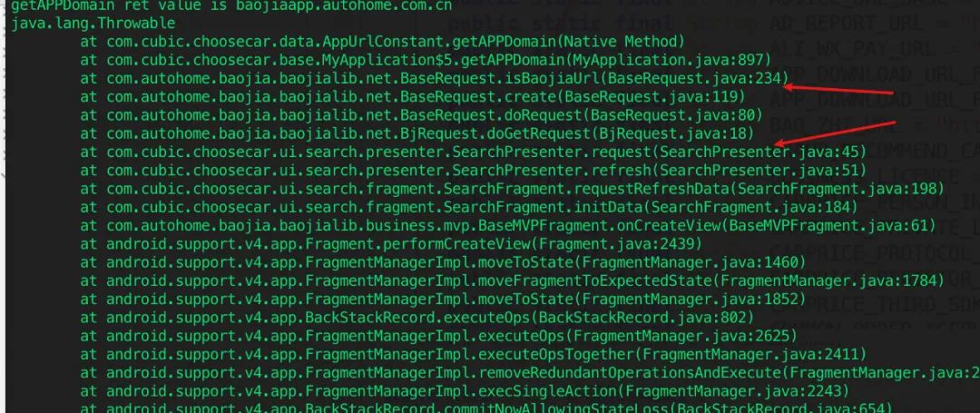Click the upper red arrow annotation

pyautogui.click(x=838, y=91)
